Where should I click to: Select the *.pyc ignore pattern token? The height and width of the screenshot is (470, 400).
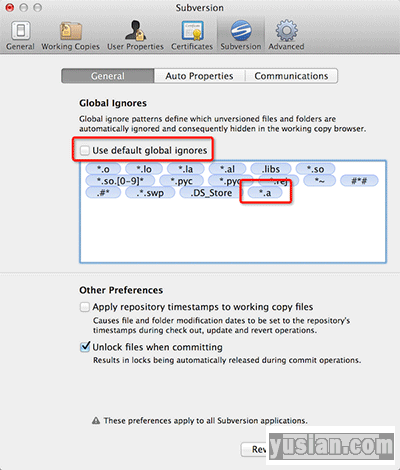pyautogui.click(x=181, y=181)
